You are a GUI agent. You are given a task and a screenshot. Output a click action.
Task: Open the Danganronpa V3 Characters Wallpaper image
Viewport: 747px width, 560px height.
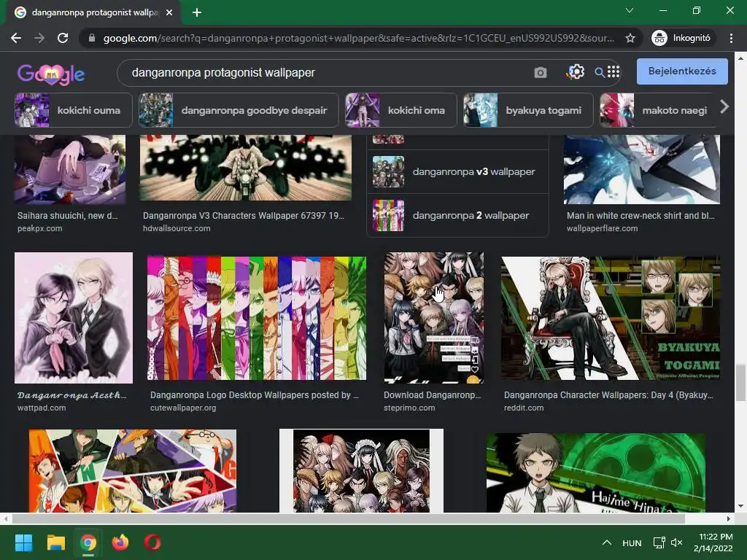245,168
